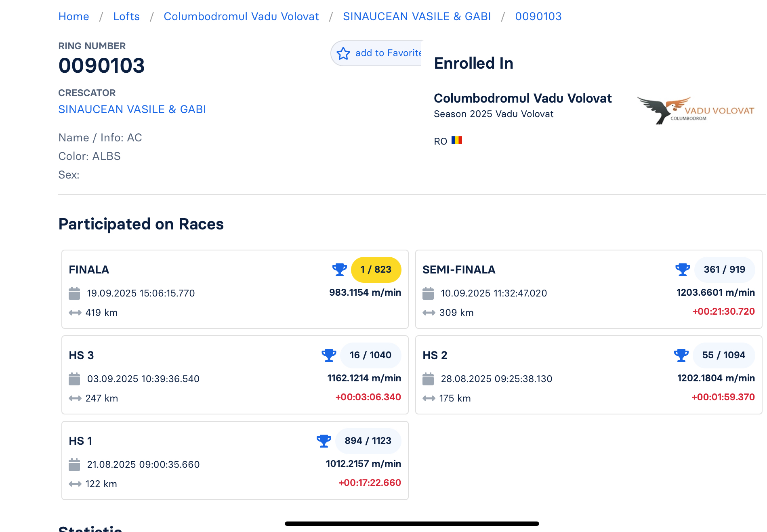
Task: Click the trophy icon on FINALA race
Action: click(x=339, y=269)
